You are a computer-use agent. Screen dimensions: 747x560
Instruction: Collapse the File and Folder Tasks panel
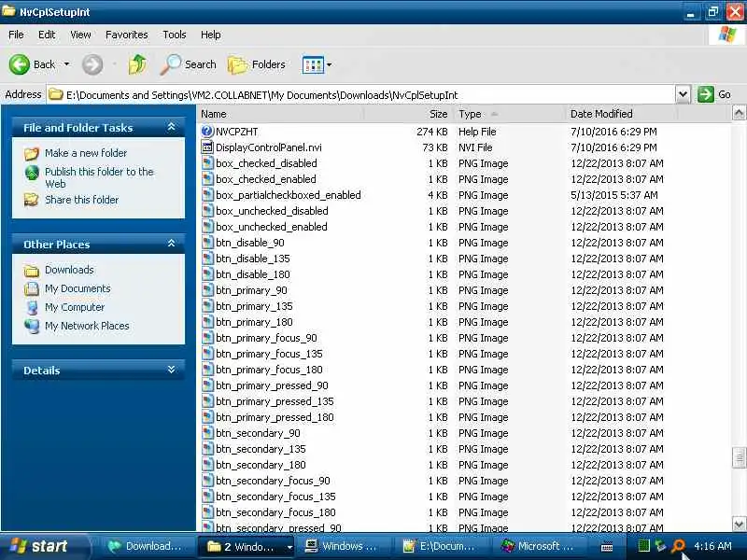click(172, 127)
